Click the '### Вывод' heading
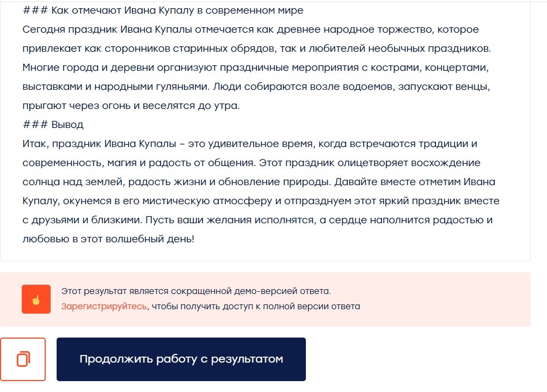The width and height of the screenshot is (547, 392). tap(53, 125)
